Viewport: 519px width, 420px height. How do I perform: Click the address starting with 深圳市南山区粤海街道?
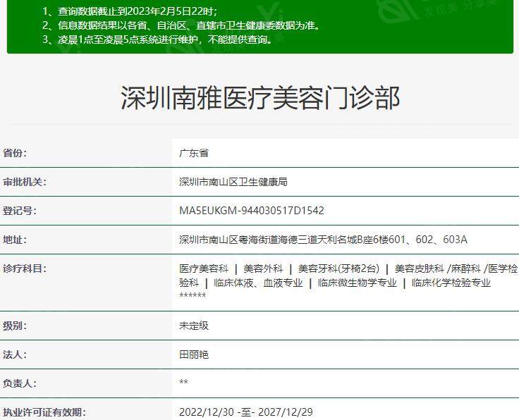[324, 240]
